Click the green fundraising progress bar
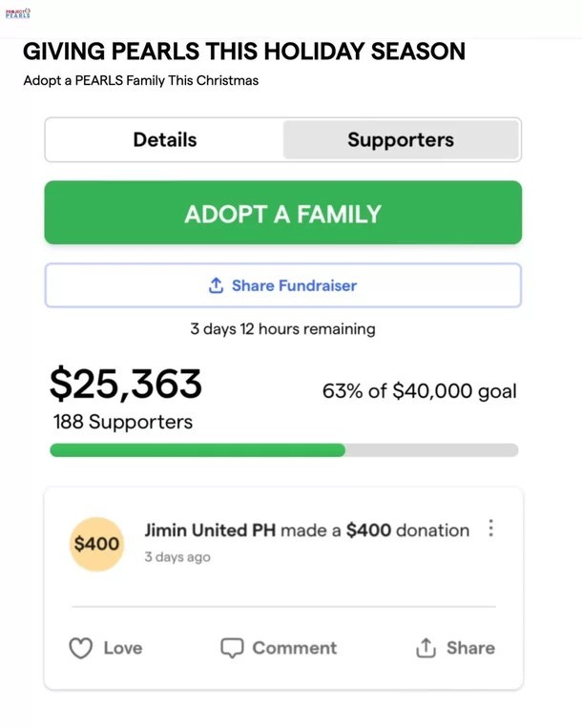This screenshot has width=582, height=728. click(197, 450)
